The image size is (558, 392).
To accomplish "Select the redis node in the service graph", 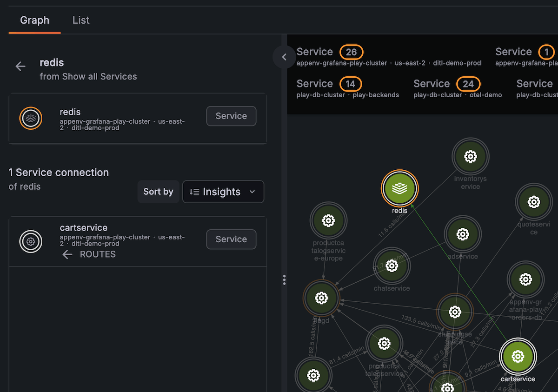I will point(399,188).
